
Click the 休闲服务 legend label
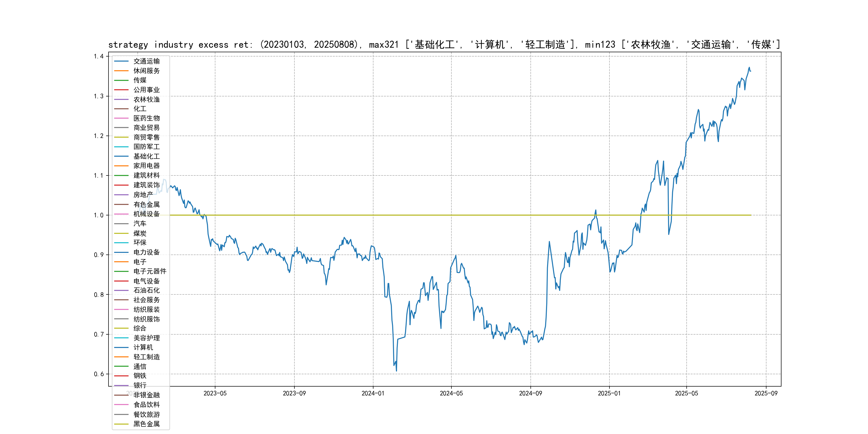pos(146,71)
